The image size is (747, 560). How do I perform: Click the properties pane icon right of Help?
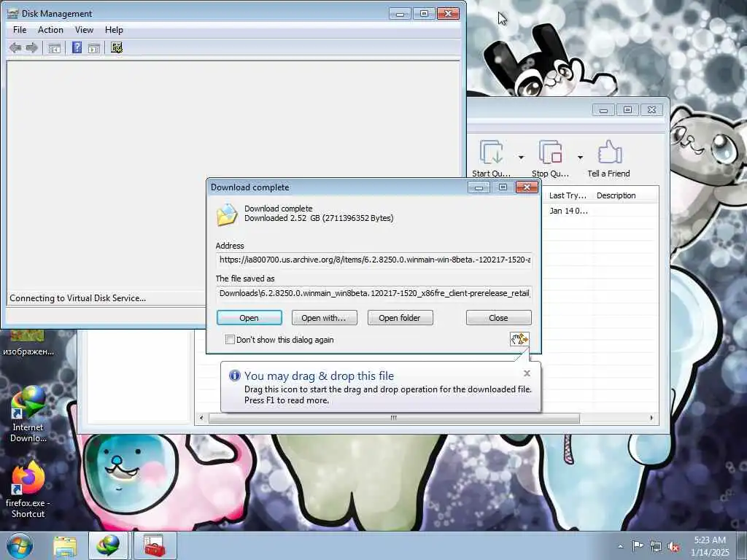point(94,47)
